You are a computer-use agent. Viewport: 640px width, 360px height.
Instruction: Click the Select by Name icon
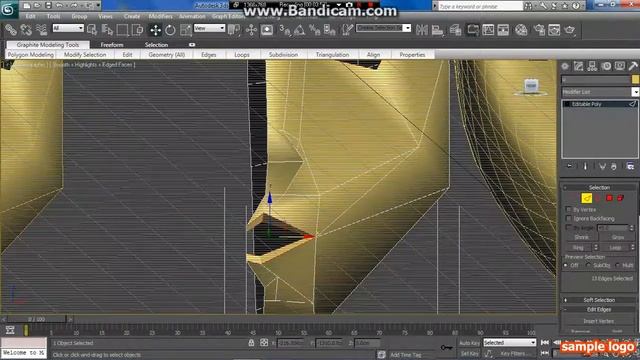(107, 30)
